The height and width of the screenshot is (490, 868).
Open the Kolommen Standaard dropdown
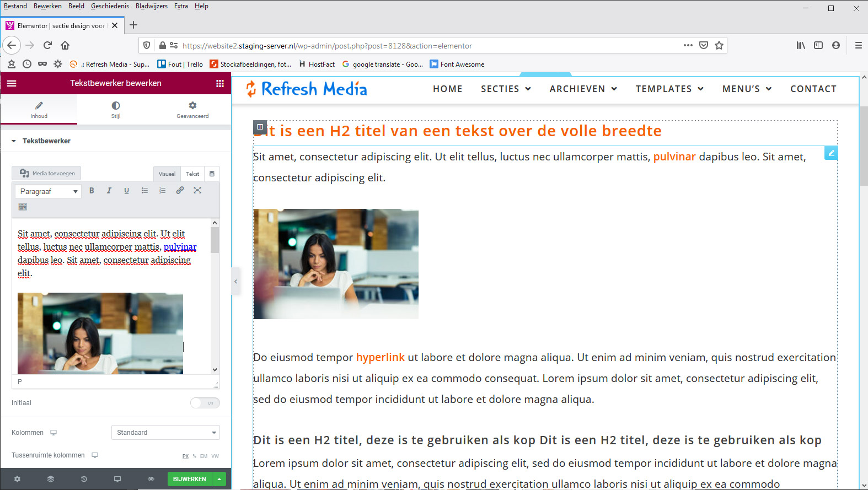pyautogui.click(x=165, y=433)
